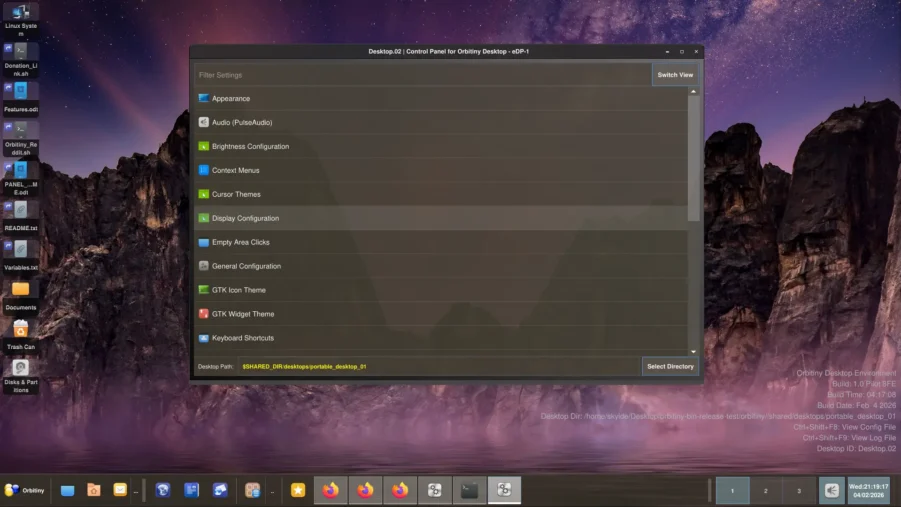Click the Filter Settings search field
The height and width of the screenshot is (507, 901).
click(x=422, y=75)
